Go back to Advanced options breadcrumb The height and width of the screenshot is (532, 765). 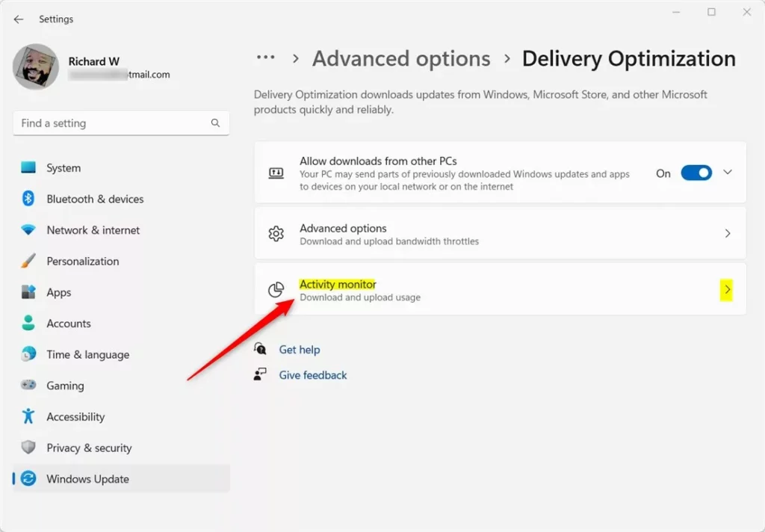pos(401,58)
